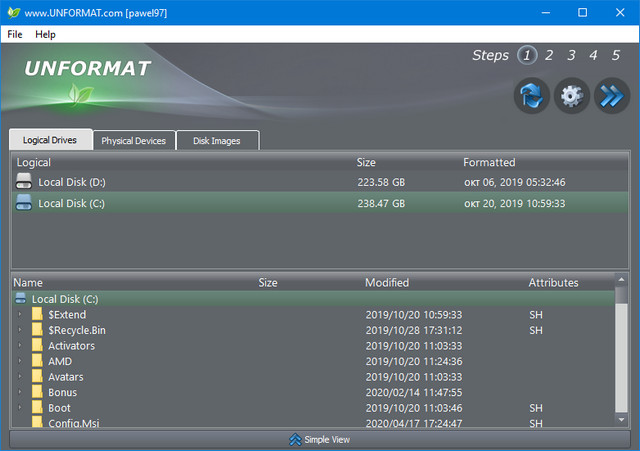Screen dimensions: 640x451
Task: Click the 238.47 GB size value
Action: (381, 203)
